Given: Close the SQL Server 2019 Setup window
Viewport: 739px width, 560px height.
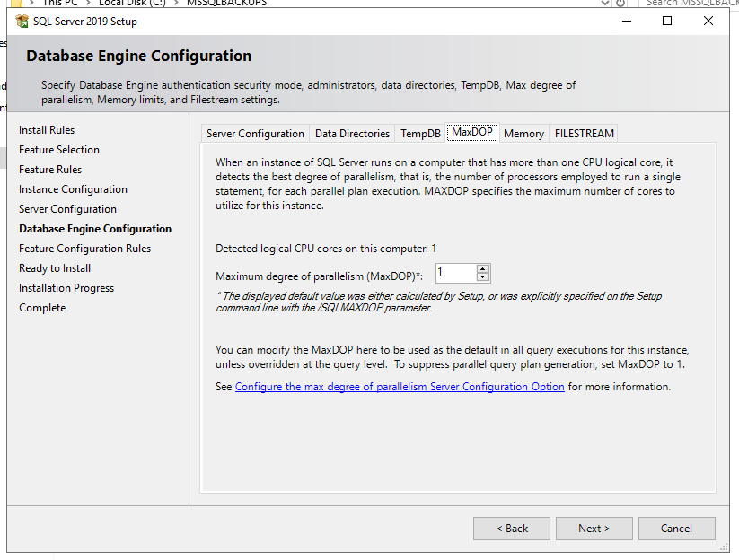Looking at the screenshot, I should (x=708, y=22).
